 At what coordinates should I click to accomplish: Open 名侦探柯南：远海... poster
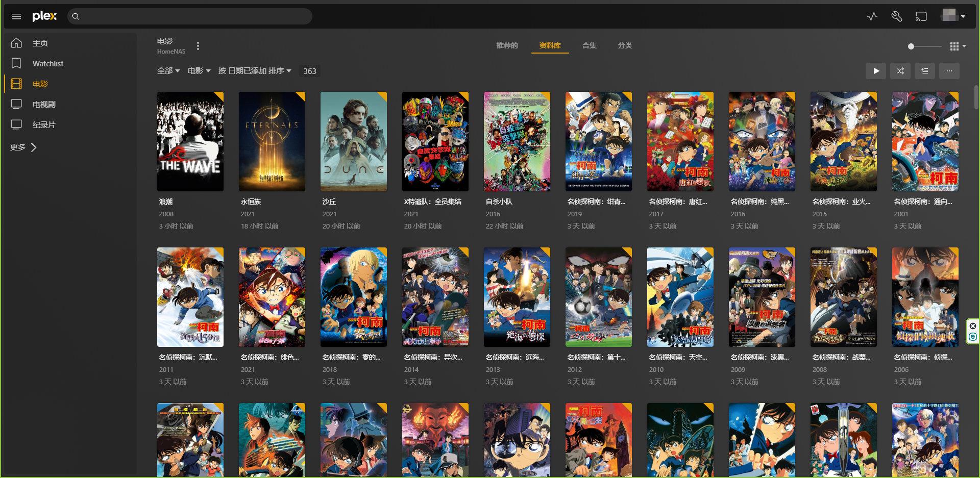(x=517, y=297)
